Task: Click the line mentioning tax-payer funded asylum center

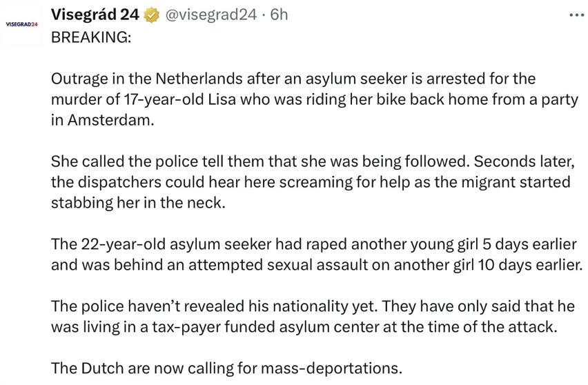Action: coord(304,327)
